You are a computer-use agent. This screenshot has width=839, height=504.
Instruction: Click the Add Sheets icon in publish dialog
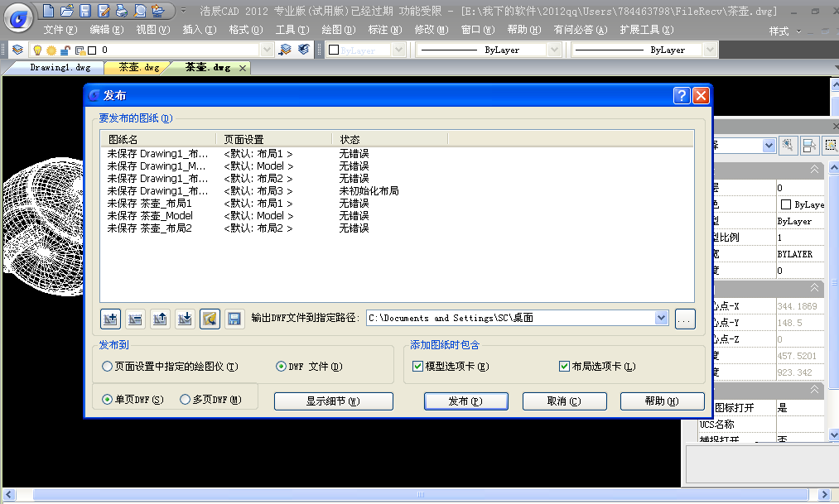[109, 319]
